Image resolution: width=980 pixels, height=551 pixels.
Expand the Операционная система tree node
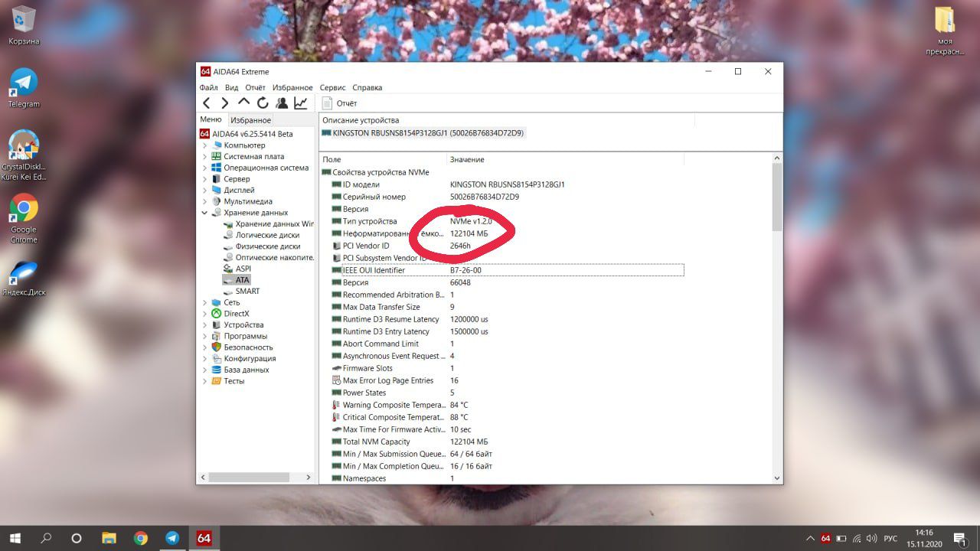click(204, 168)
